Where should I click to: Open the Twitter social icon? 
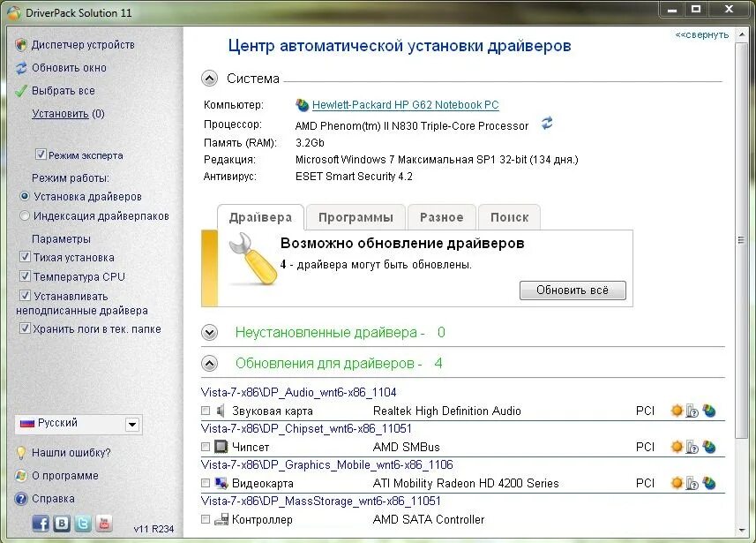(x=83, y=524)
